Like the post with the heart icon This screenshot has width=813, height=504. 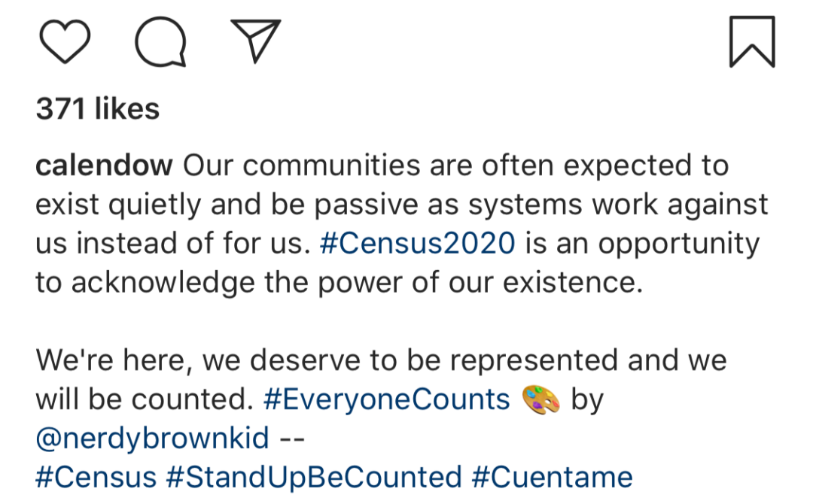[x=65, y=41]
